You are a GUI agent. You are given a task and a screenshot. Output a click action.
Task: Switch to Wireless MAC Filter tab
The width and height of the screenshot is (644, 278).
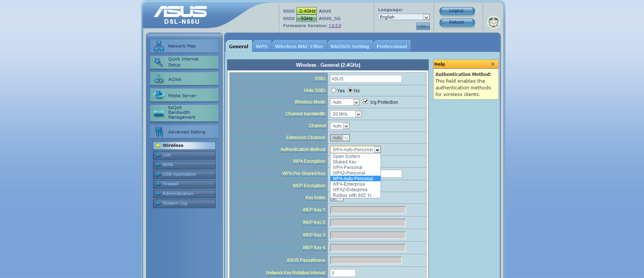click(299, 46)
